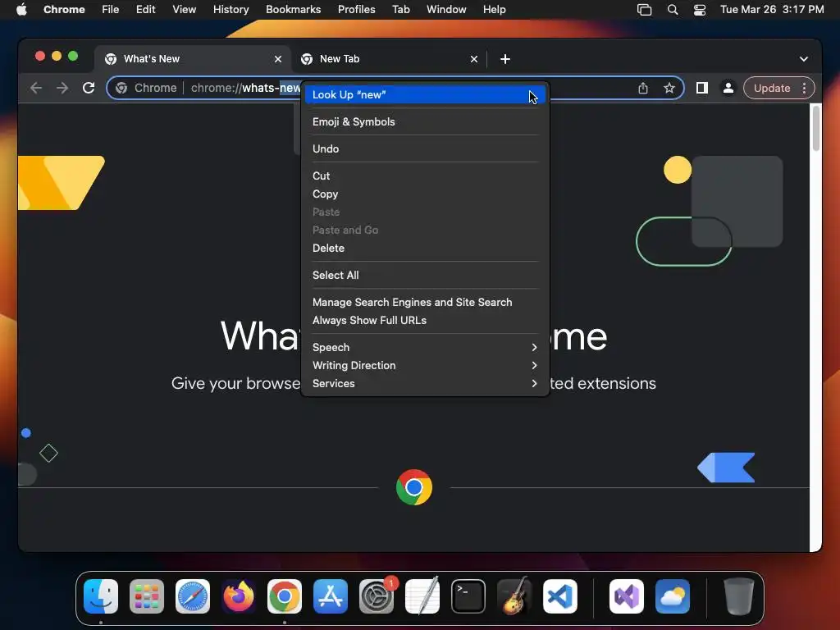Expand the Writing Direction submenu
This screenshot has width=840, height=630.
[426, 365]
